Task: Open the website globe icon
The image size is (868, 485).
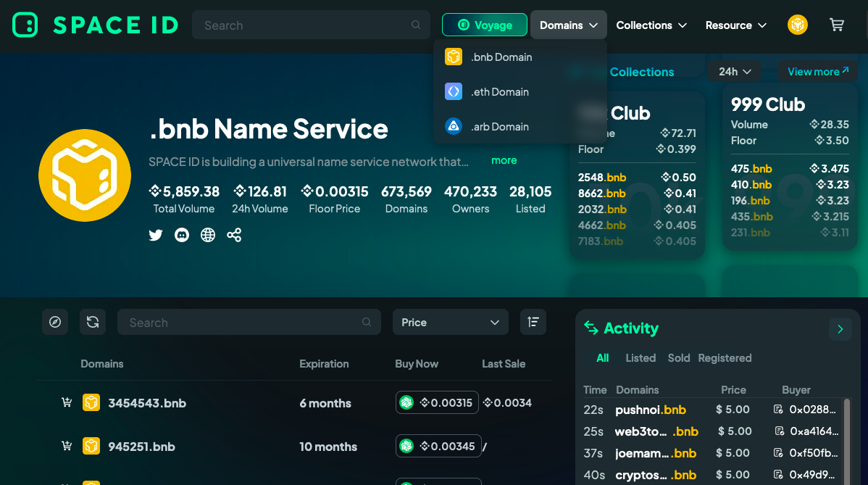Action: pyautogui.click(x=208, y=235)
